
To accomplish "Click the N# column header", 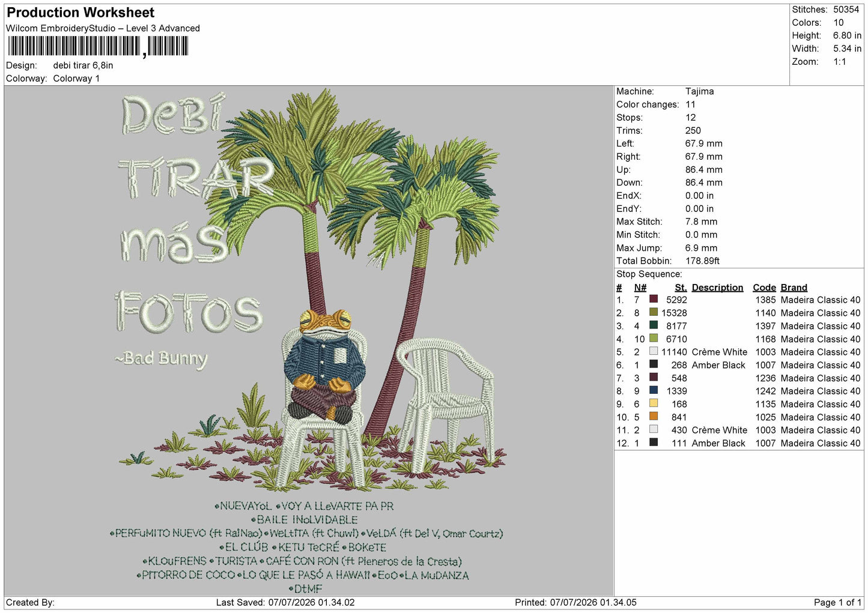I will 640,288.
